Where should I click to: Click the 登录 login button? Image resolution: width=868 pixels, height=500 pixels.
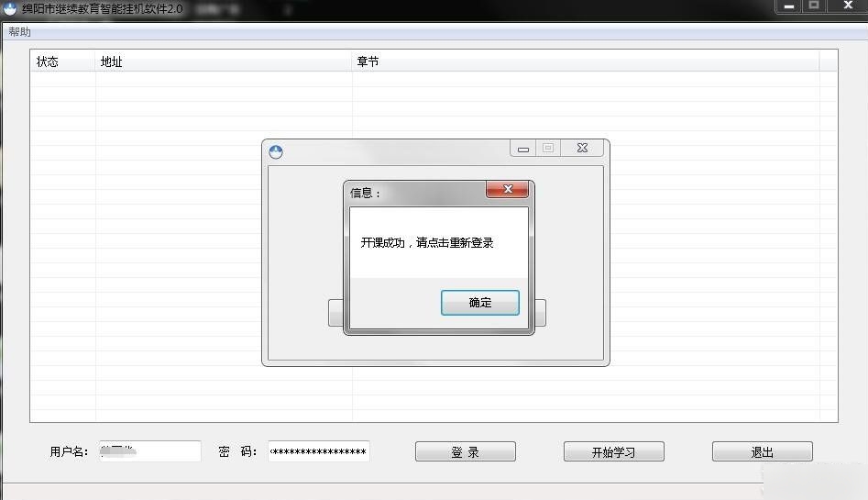tap(465, 451)
